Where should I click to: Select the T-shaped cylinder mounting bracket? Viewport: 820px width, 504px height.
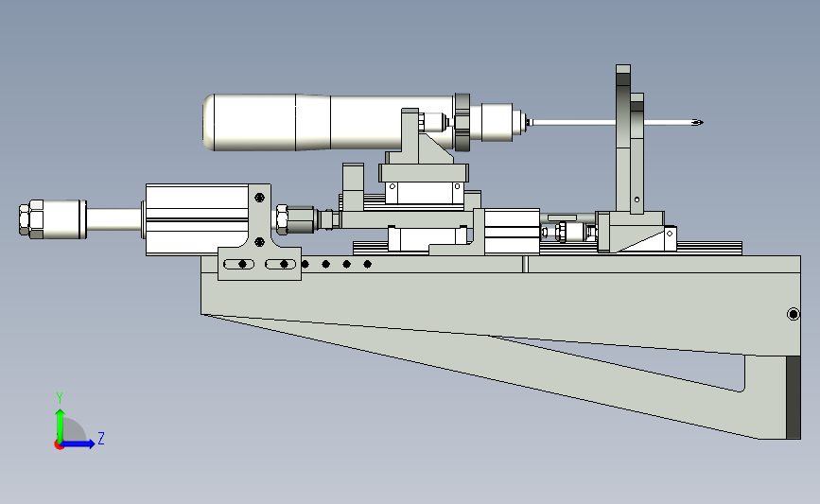(259, 233)
